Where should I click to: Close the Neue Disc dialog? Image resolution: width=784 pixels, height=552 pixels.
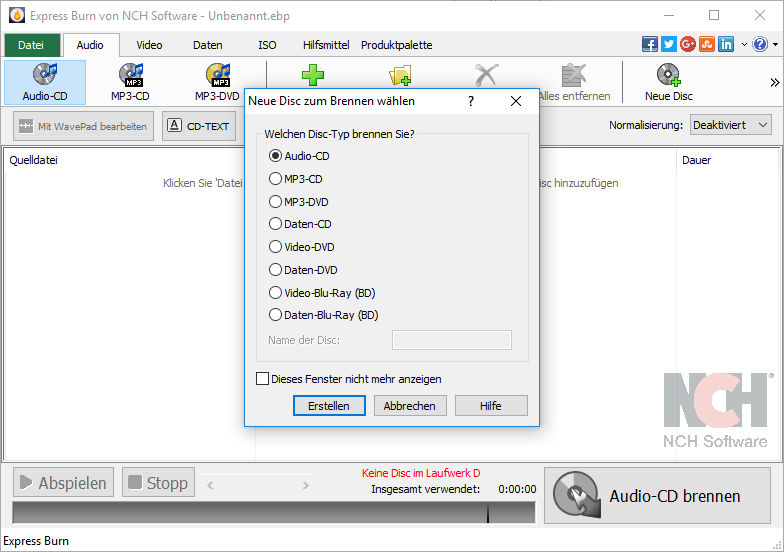pos(516,101)
